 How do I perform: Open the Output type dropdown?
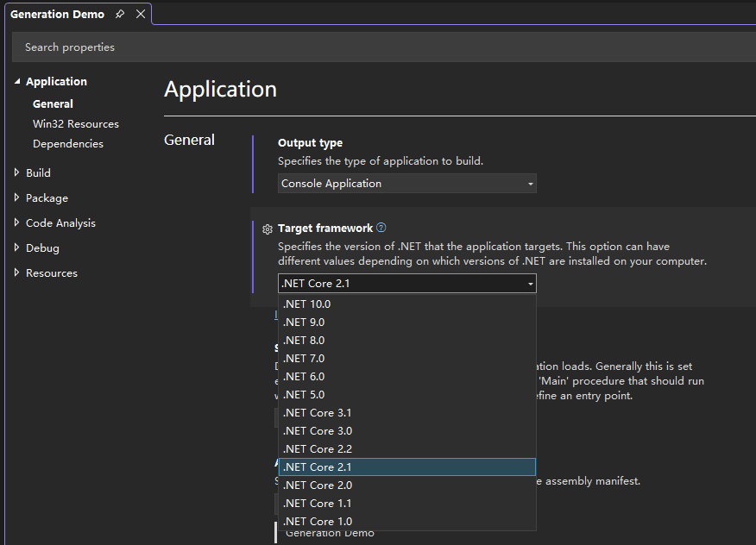tap(407, 184)
